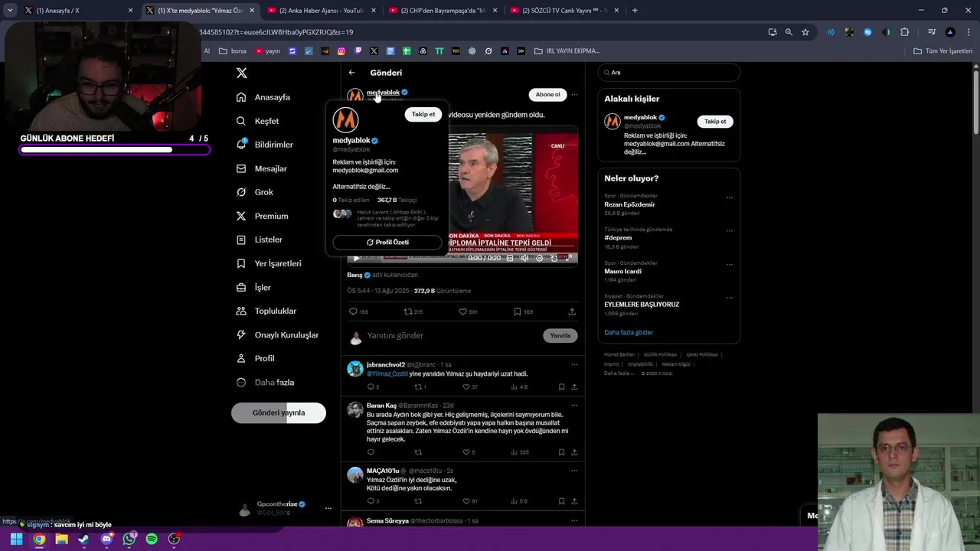Open options for the Rezan Epözdemir trend

point(730,197)
